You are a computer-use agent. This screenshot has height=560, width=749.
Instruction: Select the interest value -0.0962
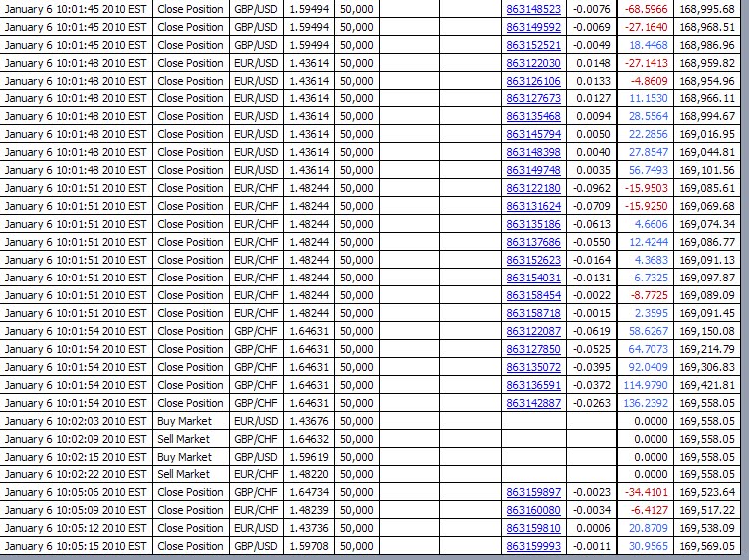point(592,188)
